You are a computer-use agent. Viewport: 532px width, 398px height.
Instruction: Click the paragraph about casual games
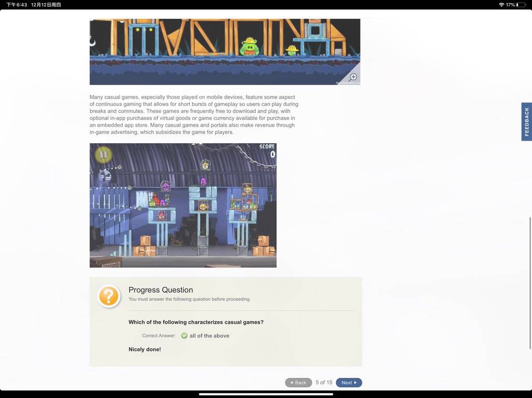(x=194, y=115)
